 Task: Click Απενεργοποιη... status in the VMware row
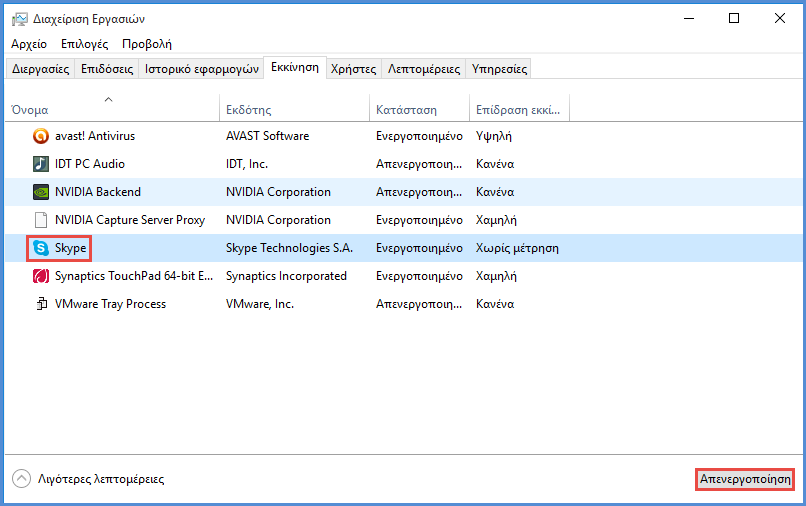click(419, 304)
